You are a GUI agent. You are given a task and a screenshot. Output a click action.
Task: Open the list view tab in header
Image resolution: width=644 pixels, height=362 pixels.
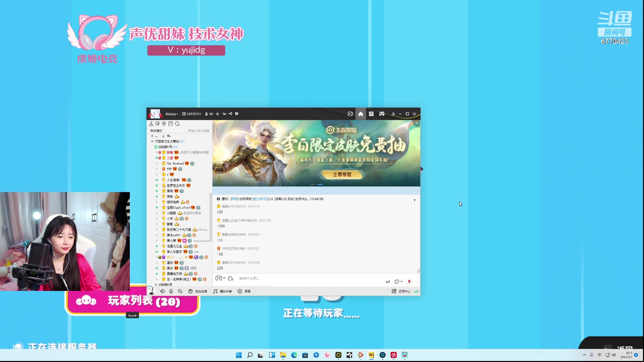pos(371,114)
